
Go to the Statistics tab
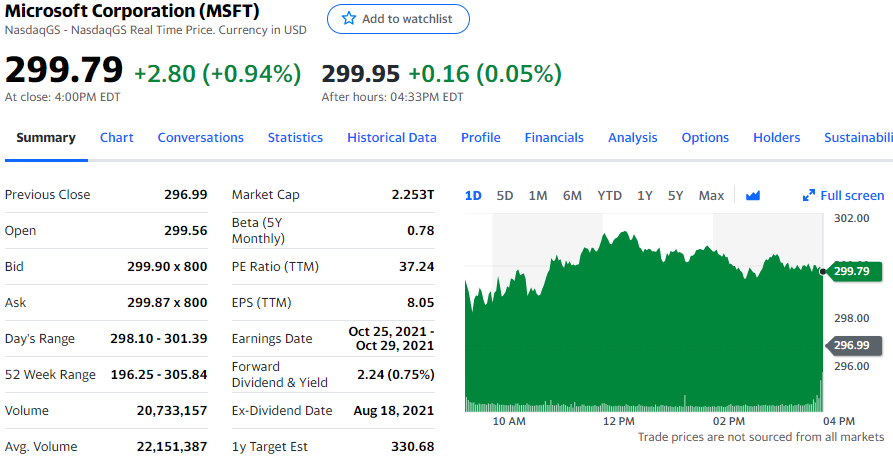[x=295, y=137]
